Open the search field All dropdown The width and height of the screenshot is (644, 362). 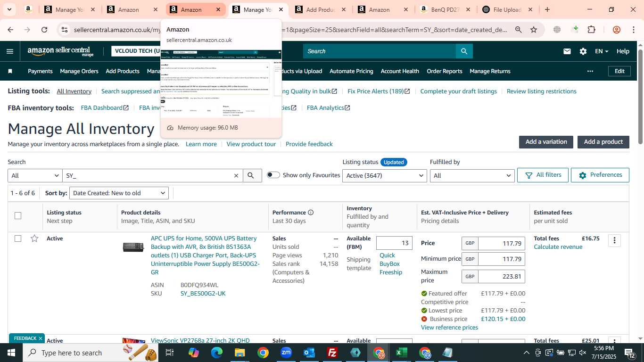pos(35,175)
